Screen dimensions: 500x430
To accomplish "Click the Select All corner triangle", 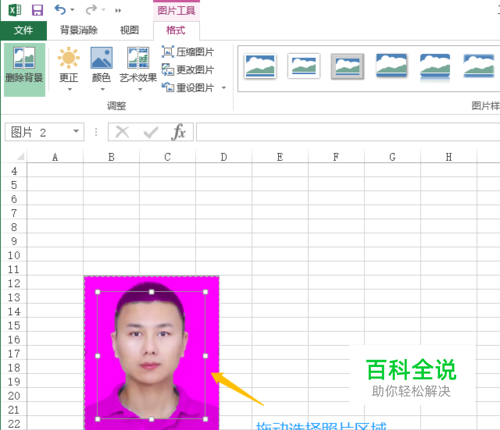I will coord(20,156).
